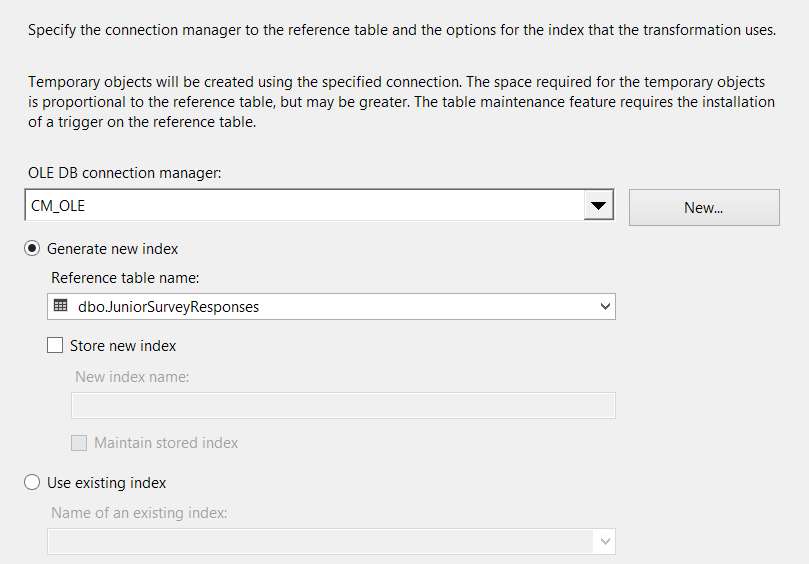Click the "OLE DB connection manager:" label
This screenshot has width=809, height=564.
pyautogui.click(x=124, y=173)
